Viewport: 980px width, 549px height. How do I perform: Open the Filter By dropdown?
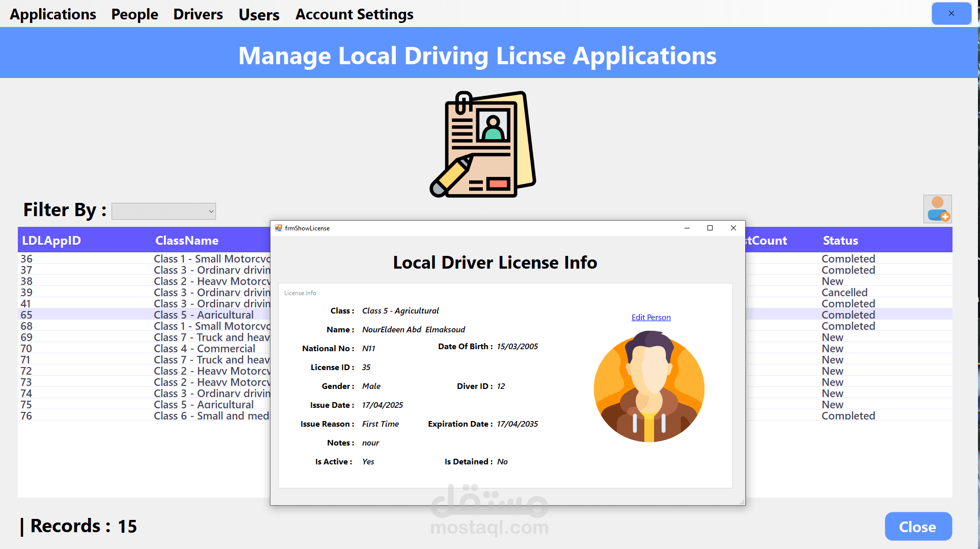pos(164,211)
